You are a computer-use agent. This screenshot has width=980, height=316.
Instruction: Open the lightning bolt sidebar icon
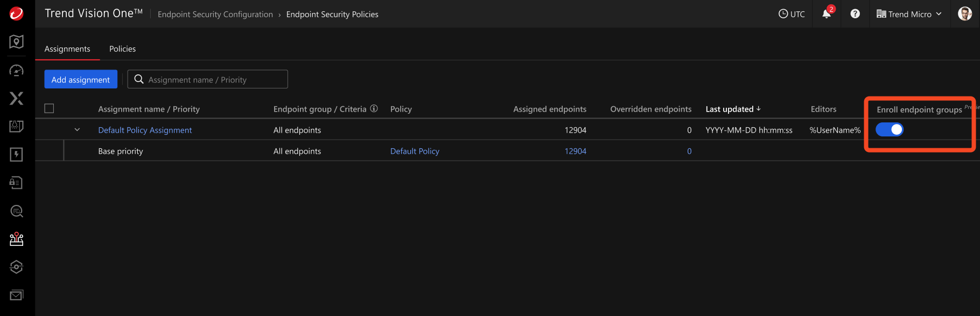[17, 155]
